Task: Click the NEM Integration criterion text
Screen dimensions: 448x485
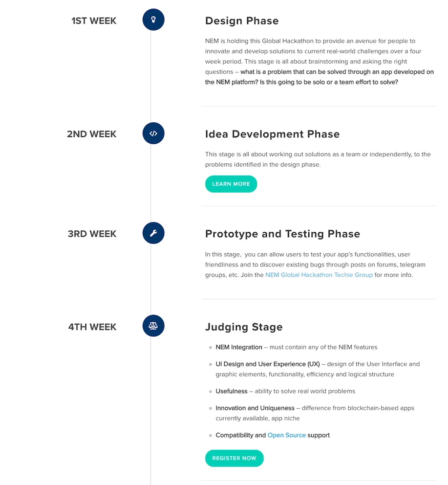Action: (x=239, y=347)
